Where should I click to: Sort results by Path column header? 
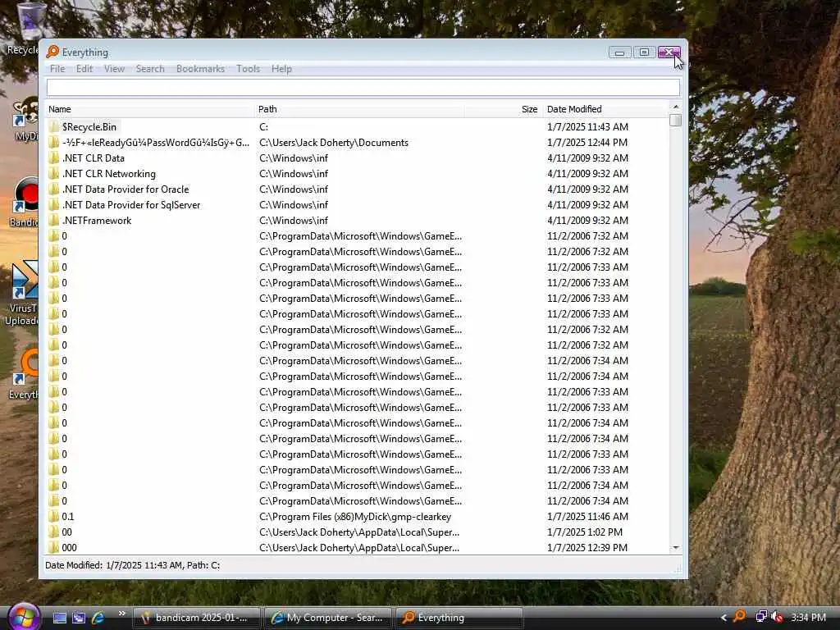(x=359, y=109)
